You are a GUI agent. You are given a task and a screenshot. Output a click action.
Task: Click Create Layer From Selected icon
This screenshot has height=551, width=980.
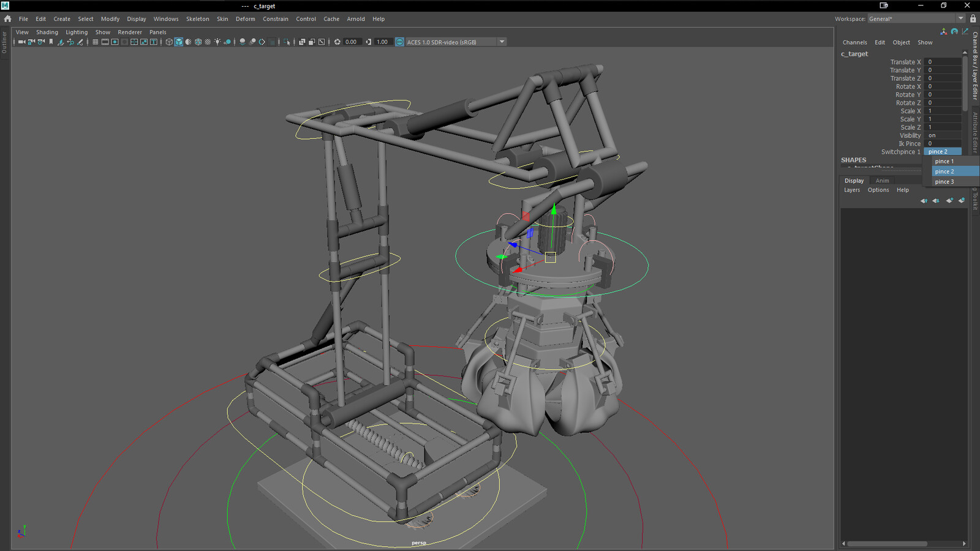point(962,201)
